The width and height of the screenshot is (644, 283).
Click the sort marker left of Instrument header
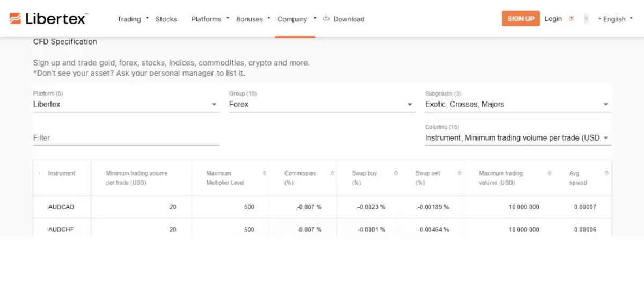[x=39, y=173]
